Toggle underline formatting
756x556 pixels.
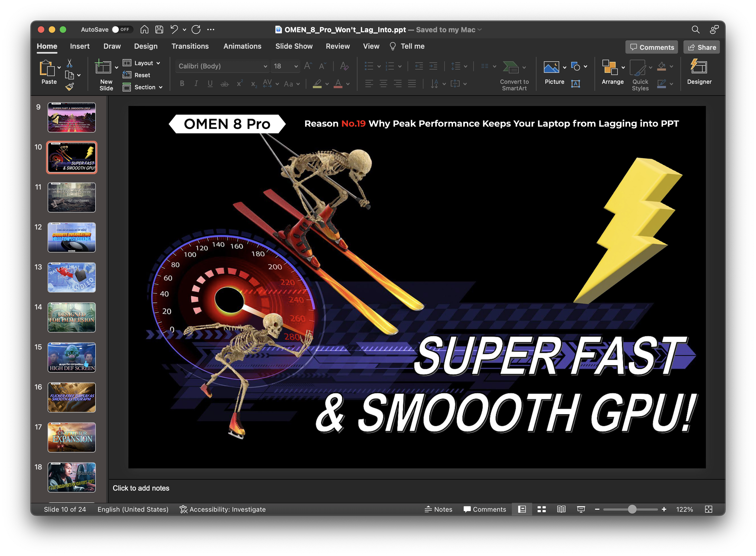(210, 84)
